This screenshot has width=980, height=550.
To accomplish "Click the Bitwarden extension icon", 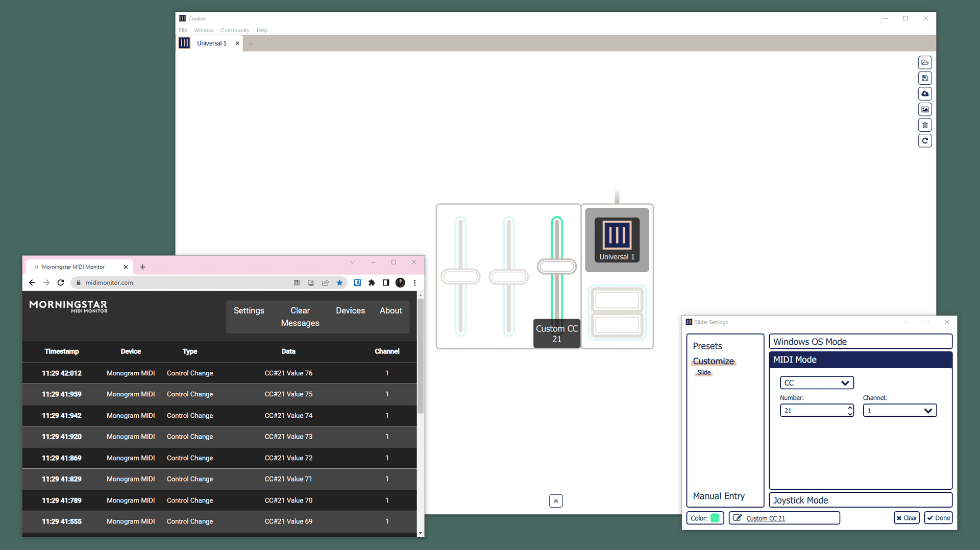I will 357,282.
